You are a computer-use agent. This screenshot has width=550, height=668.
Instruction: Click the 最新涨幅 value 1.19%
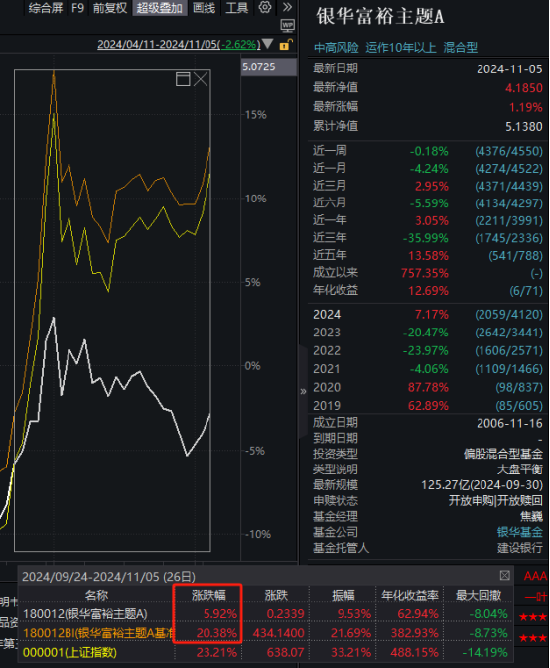click(526, 107)
